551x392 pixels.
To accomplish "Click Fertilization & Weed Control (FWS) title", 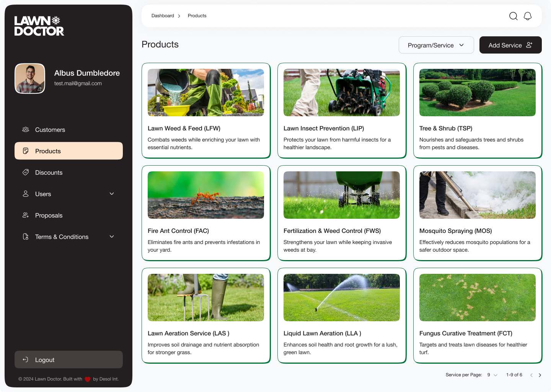I will click(332, 231).
